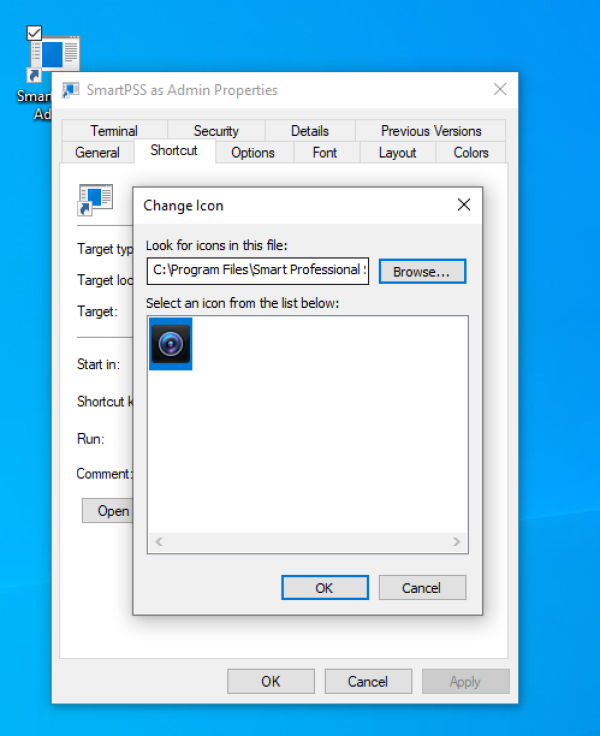Open the Previous Versions tab
This screenshot has height=736, width=600.
(431, 131)
